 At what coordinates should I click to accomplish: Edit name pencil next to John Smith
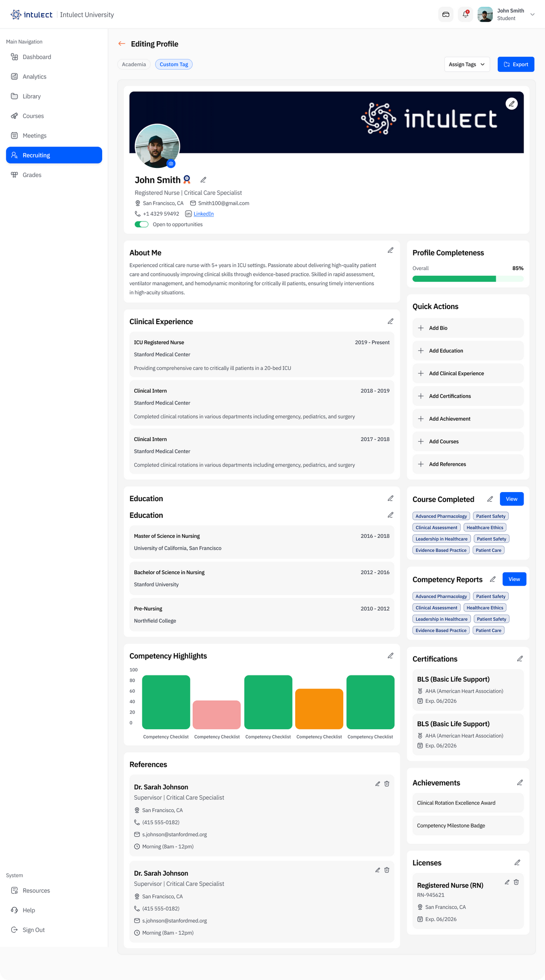click(203, 180)
